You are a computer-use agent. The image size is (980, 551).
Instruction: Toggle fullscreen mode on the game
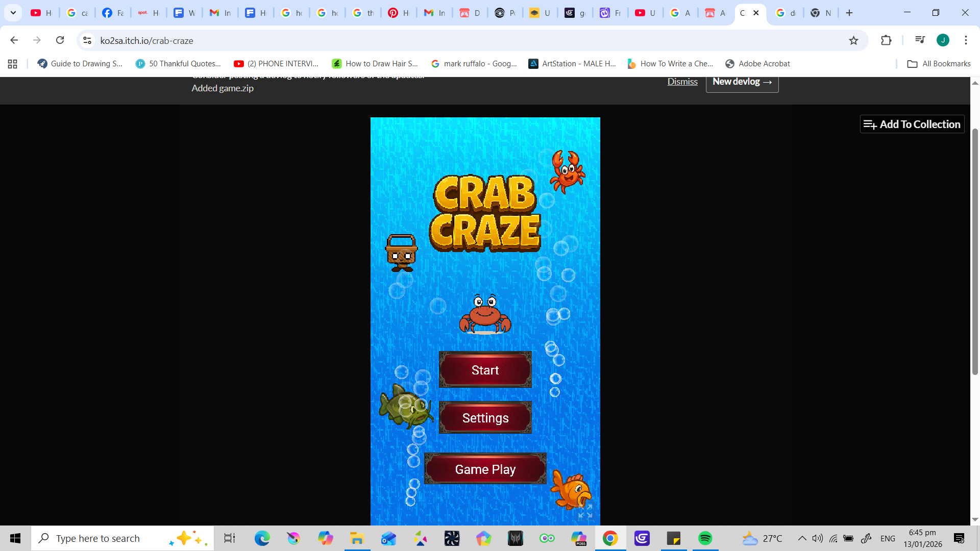(x=585, y=510)
